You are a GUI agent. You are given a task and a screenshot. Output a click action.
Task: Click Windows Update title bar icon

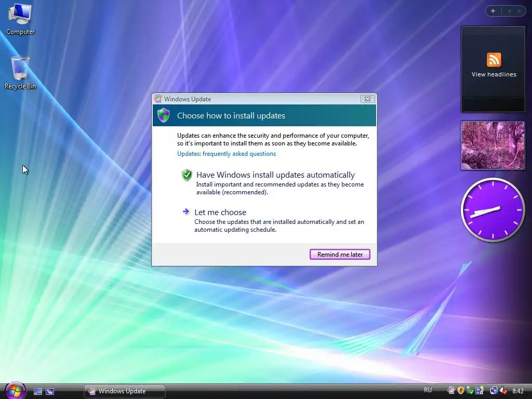coord(158,99)
